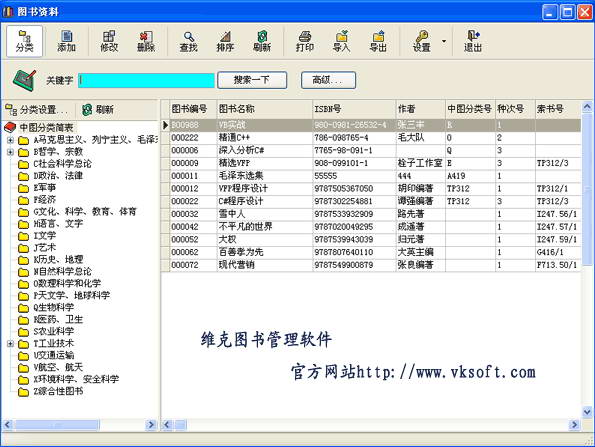Click the toolbar 刷新 (refresh) icon
Screen dimensions: 595x447
click(x=262, y=41)
